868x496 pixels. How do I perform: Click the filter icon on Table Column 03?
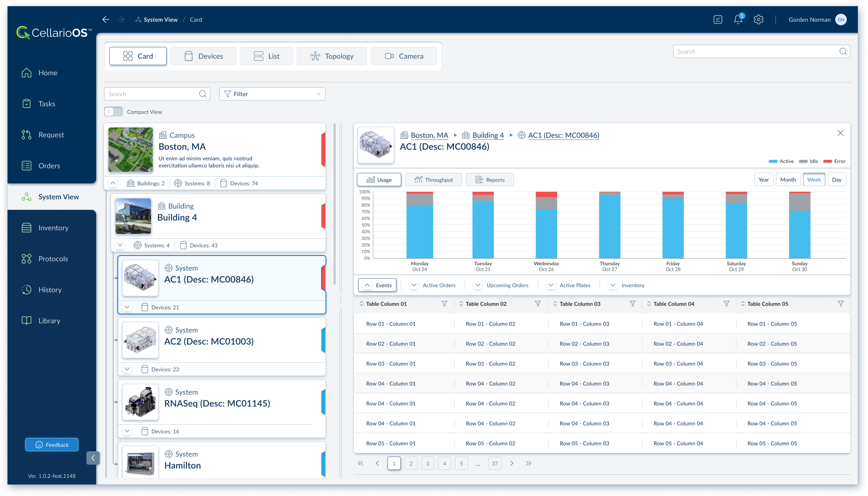point(632,304)
